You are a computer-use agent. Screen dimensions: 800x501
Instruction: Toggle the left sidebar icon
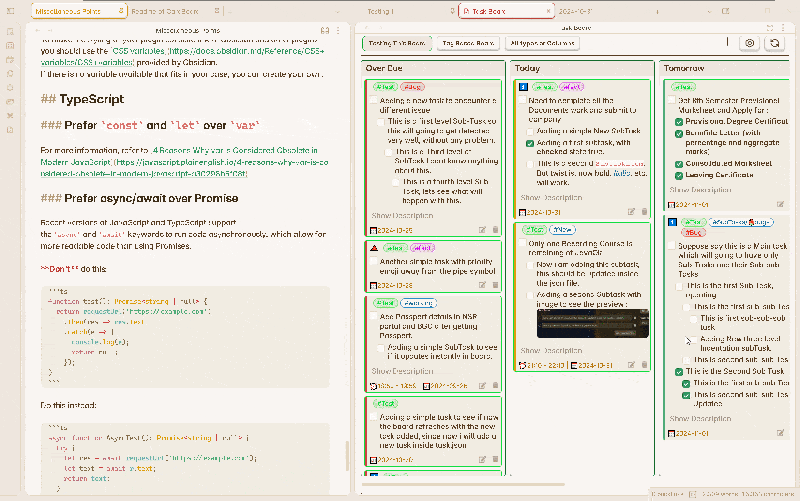(x=10, y=11)
